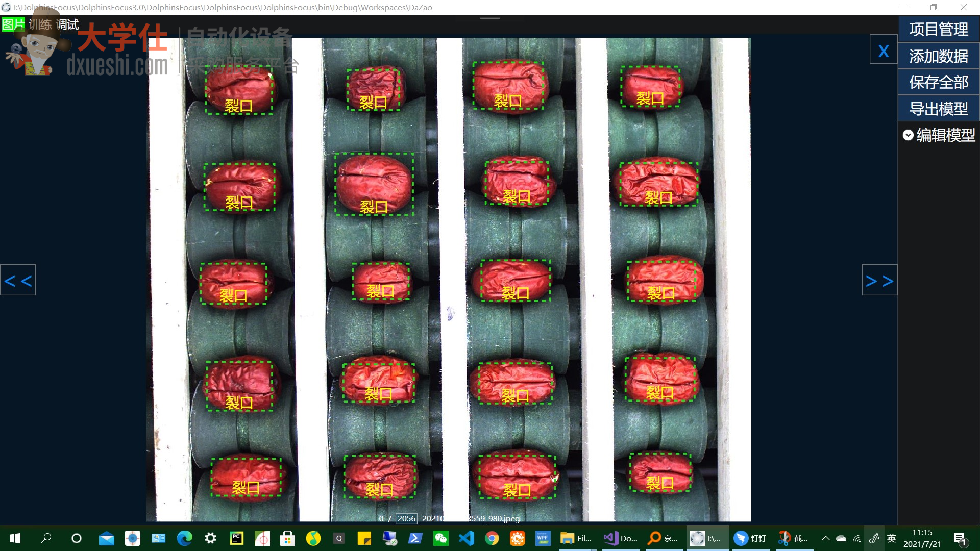Open notification center icon

(x=960, y=538)
